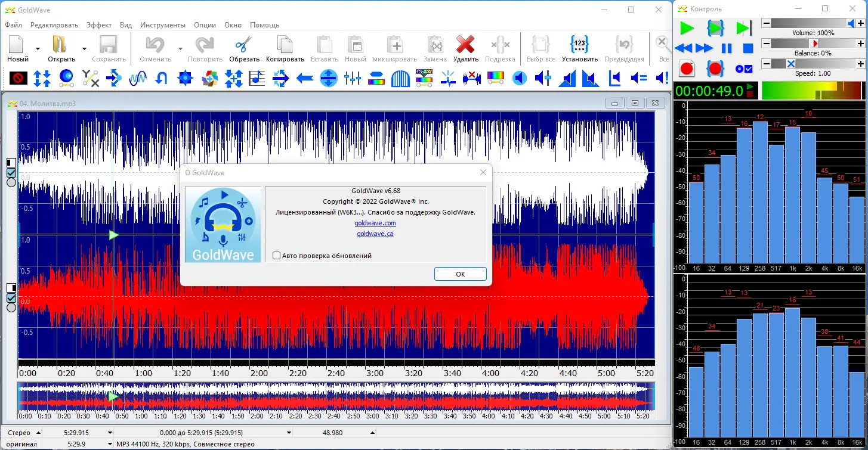Open the selection range dropdown in status bar

click(x=289, y=433)
